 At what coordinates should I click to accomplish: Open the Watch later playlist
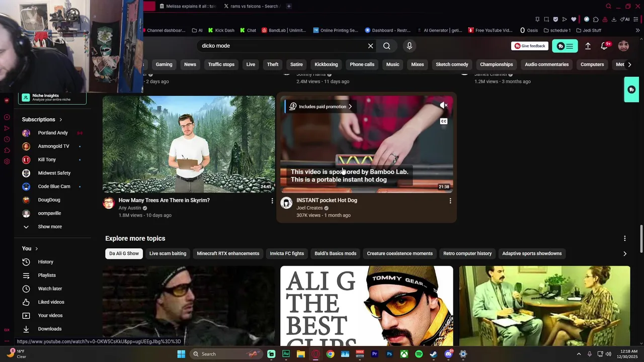(x=50, y=289)
